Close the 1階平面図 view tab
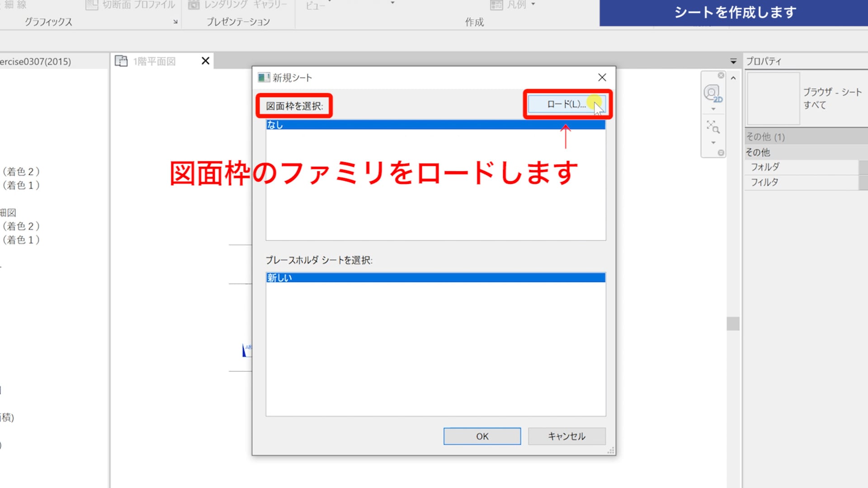The width and height of the screenshot is (868, 488). 205,61
